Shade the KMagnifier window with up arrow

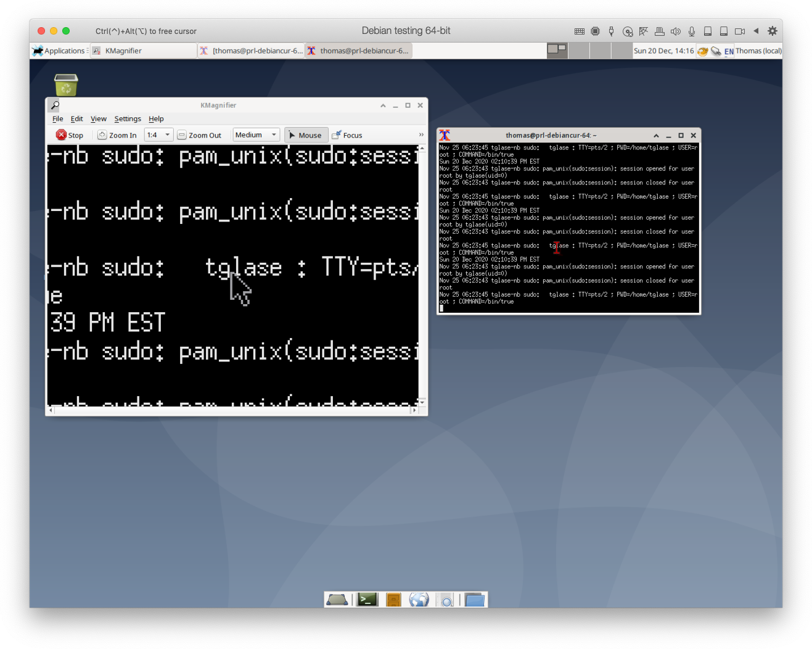pos(383,105)
